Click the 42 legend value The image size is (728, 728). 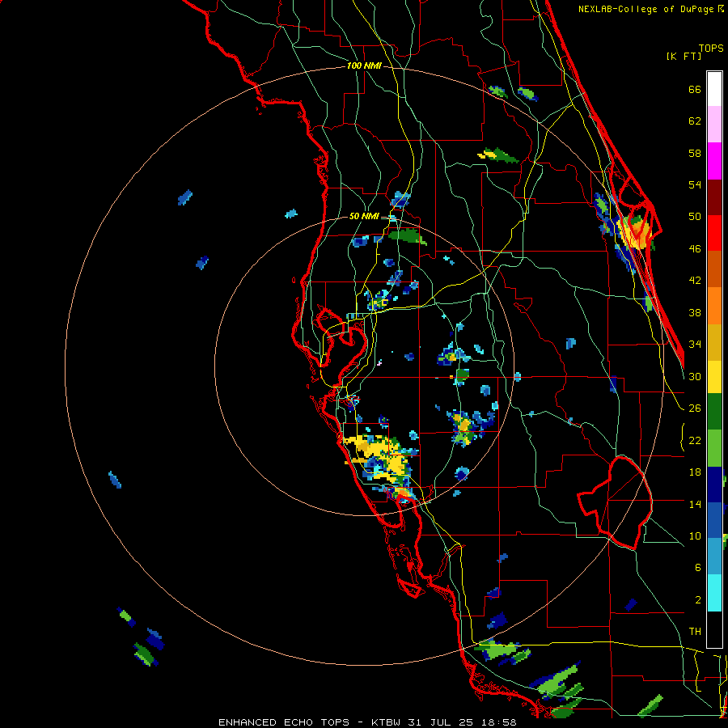pos(695,281)
